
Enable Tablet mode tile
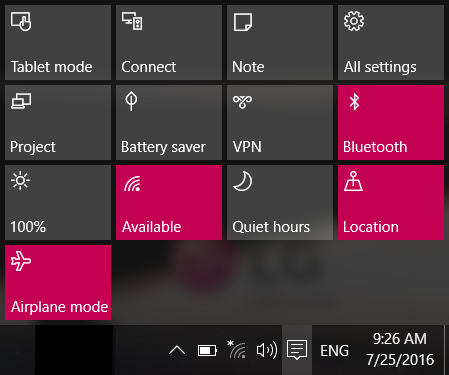coord(58,42)
